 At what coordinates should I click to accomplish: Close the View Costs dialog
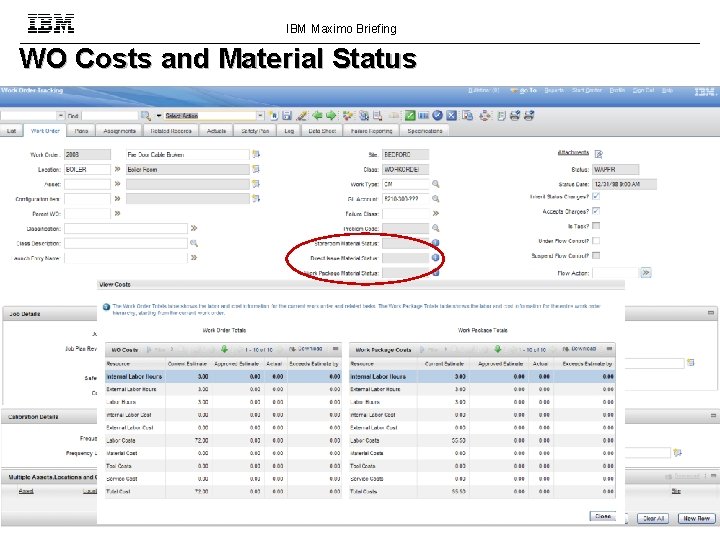pyautogui.click(x=602, y=517)
